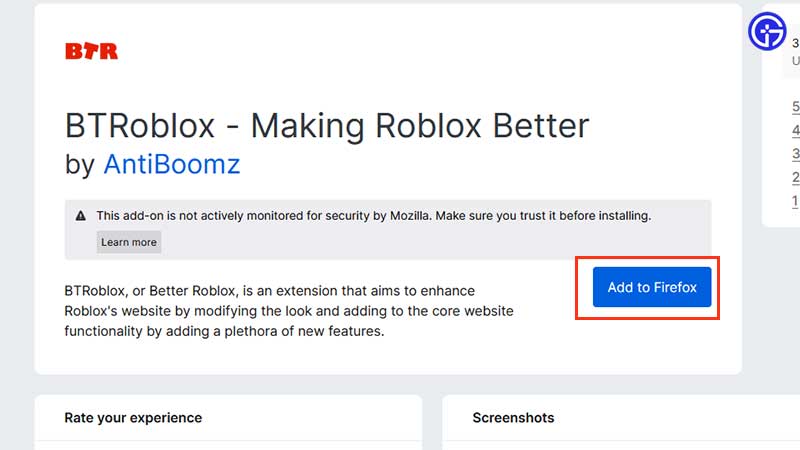Click the BTRoblox - Making Roblox Better title
Viewport: 800px width, 450px height.
[x=327, y=126]
